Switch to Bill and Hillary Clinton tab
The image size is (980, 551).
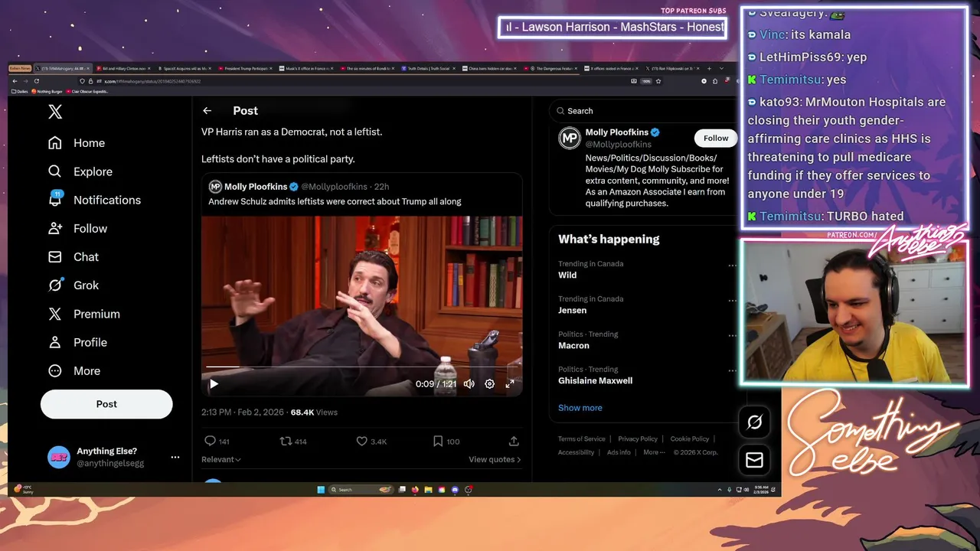(123, 68)
